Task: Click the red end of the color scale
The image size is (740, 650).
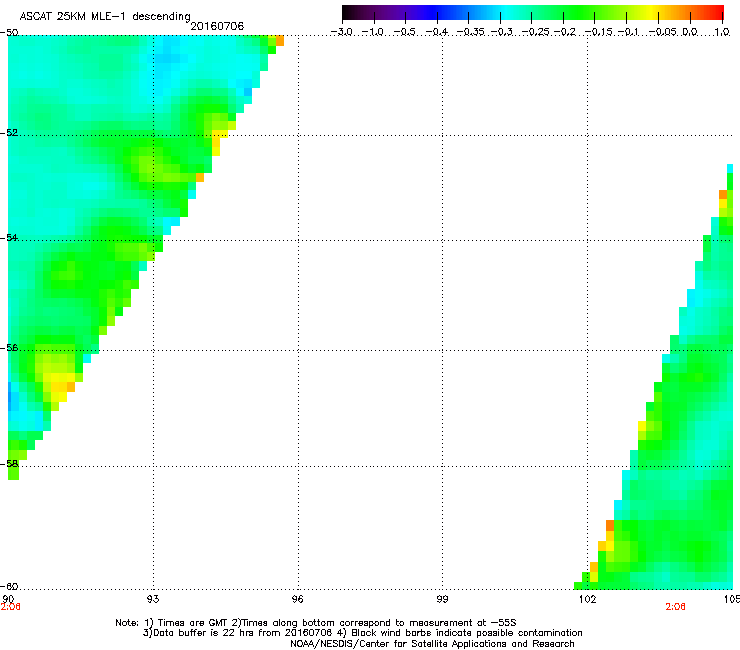Action: pyautogui.click(x=717, y=12)
